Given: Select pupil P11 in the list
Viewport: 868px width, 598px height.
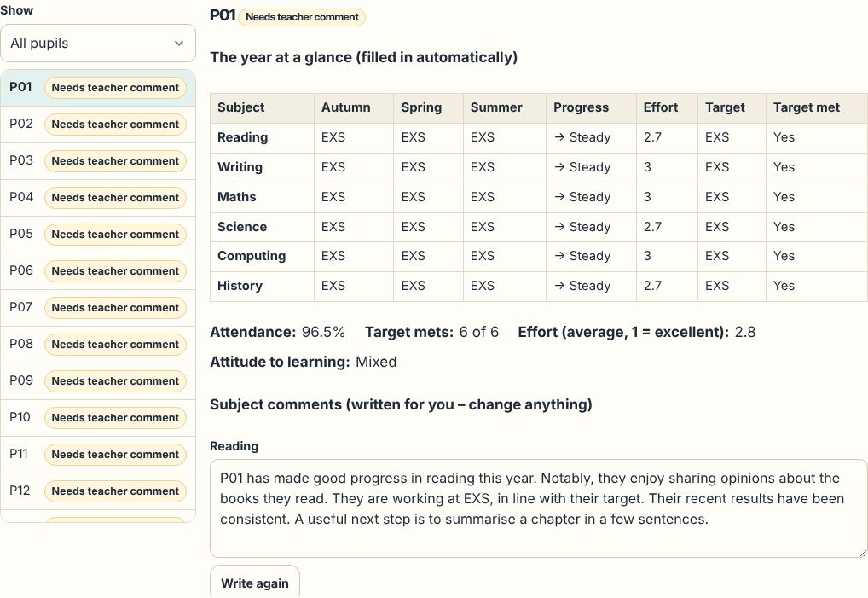Looking at the screenshot, I should click(x=98, y=454).
